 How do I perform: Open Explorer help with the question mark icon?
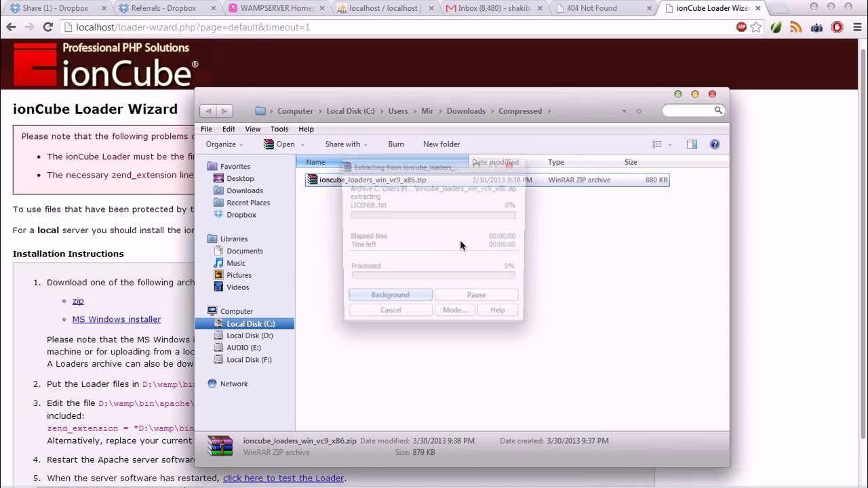point(714,144)
